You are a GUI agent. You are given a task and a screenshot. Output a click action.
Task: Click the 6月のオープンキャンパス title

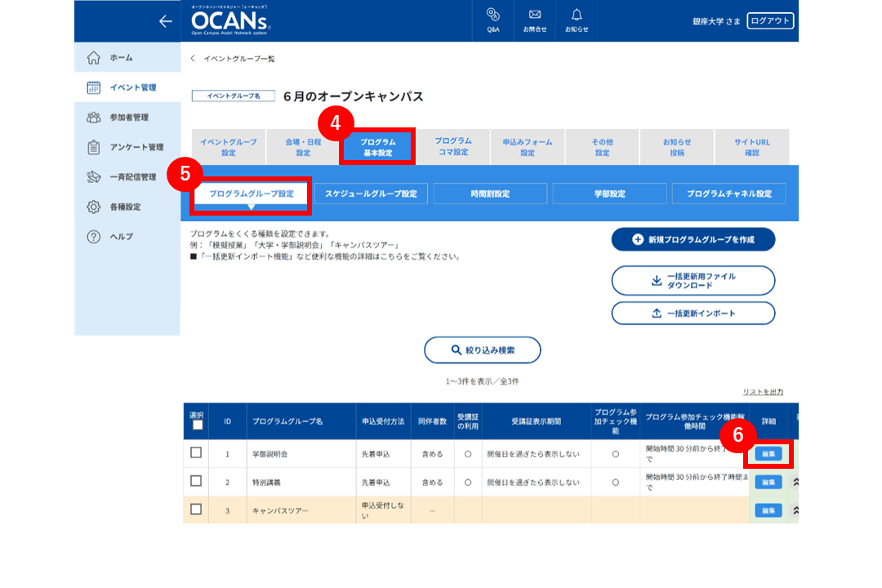[354, 96]
